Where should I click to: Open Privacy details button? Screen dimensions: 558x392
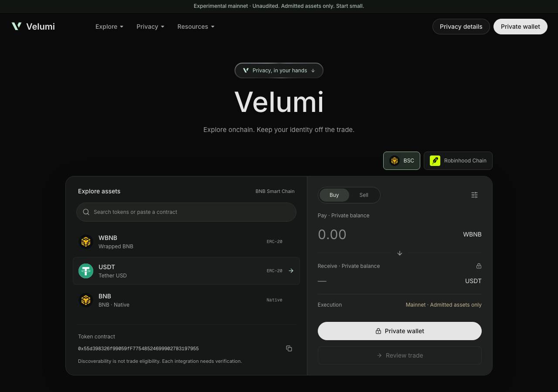(461, 27)
